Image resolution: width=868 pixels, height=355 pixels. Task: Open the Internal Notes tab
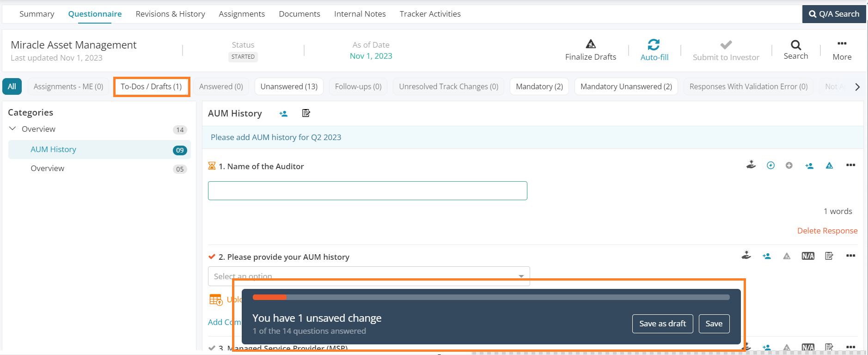[x=360, y=14]
